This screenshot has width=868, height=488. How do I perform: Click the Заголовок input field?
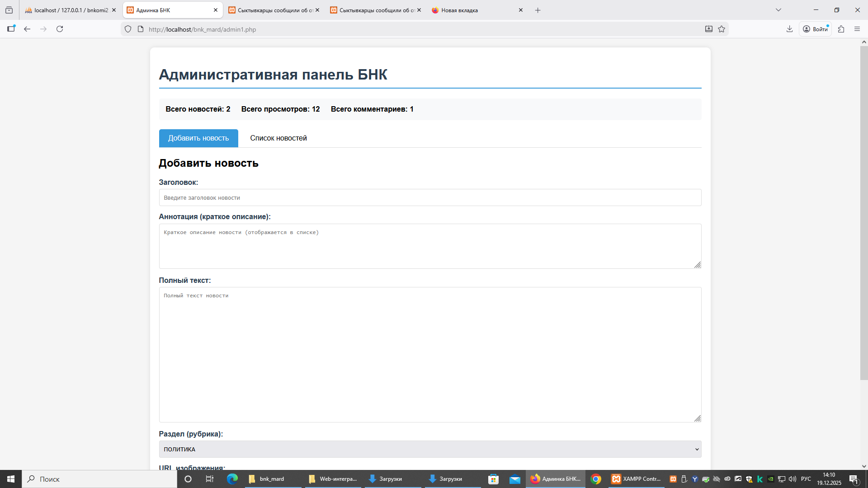tap(429, 197)
